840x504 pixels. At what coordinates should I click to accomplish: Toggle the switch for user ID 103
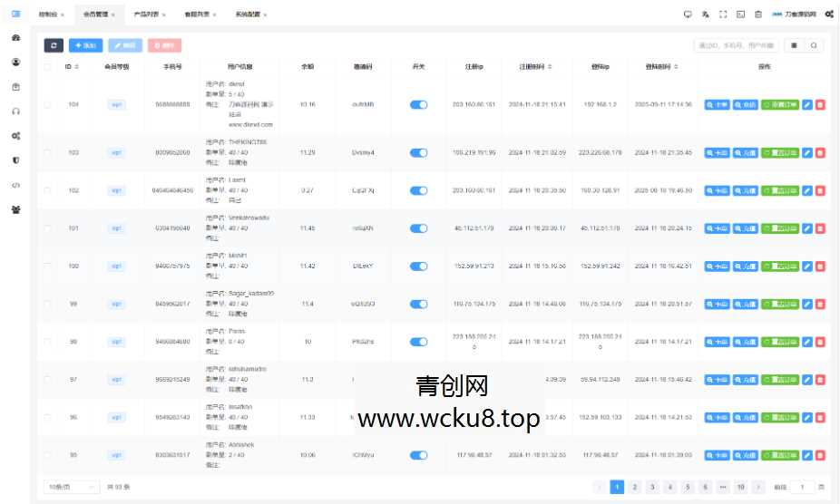click(x=418, y=152)
